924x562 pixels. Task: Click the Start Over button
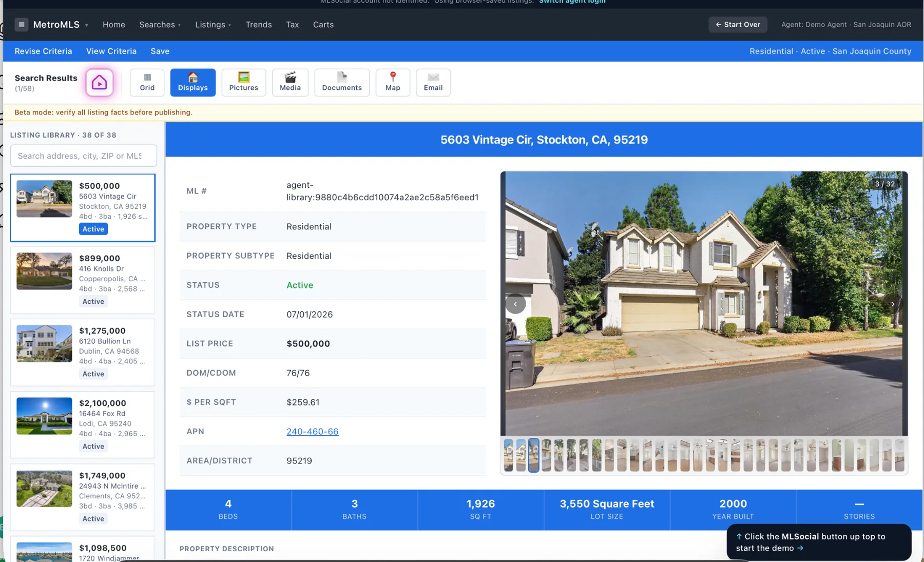coord(738,25)
